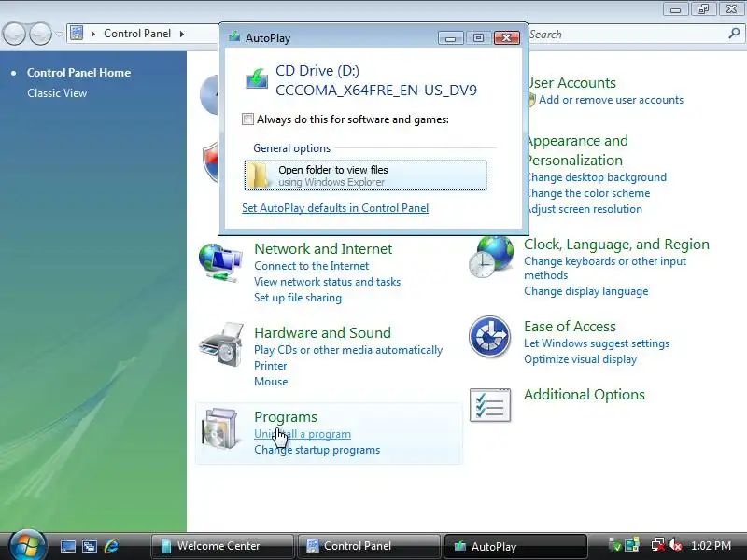
Task: Expand the arrow after Control Panel breadcrumb
Action: point(182,34)
